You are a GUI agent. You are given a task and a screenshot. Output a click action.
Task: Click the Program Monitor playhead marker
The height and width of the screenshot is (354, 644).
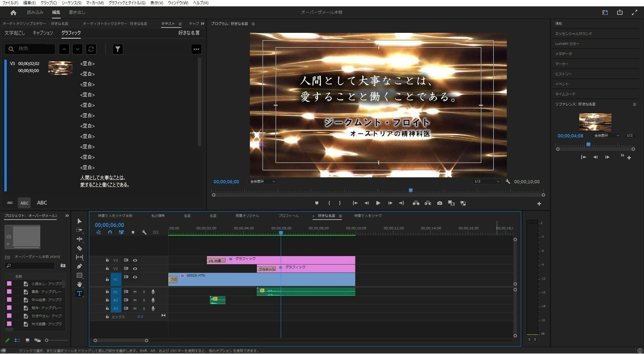tap(411, 190)
